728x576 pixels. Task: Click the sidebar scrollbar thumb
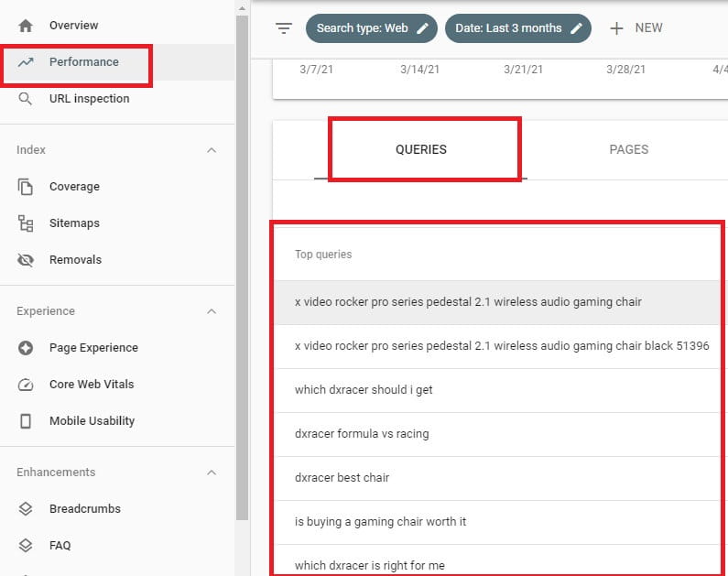pos(242,267)
